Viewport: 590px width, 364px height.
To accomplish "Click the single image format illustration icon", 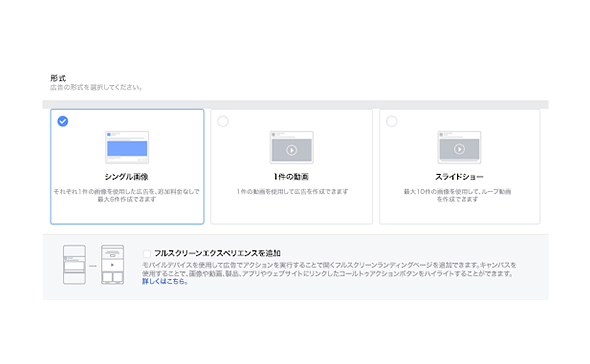I will [127, 147].
